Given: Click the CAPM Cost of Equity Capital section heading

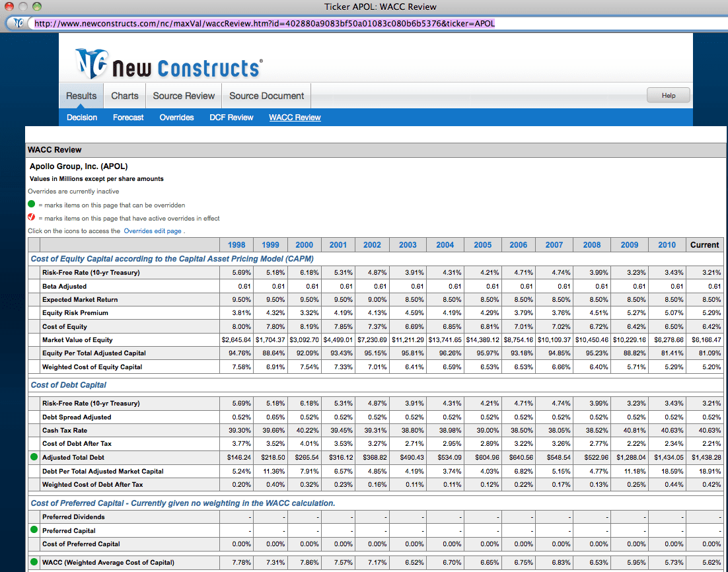Looking at the screenshot, I should (x=172, y=259).
